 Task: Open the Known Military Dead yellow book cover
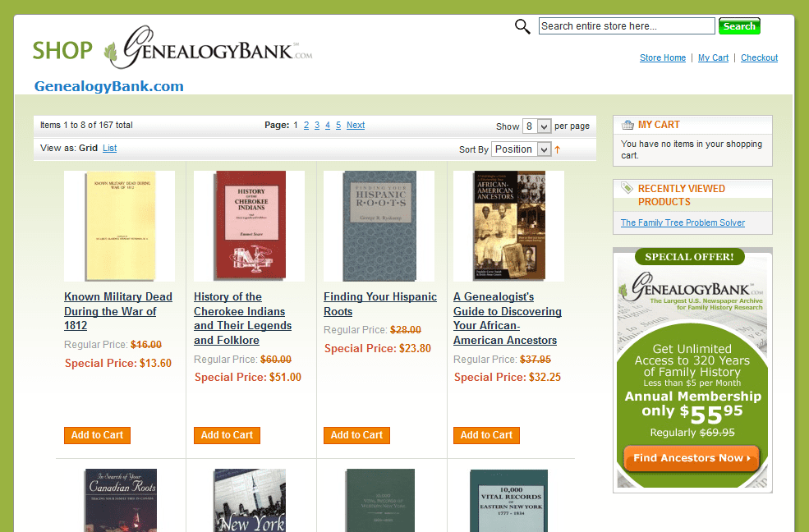point(120,227)
